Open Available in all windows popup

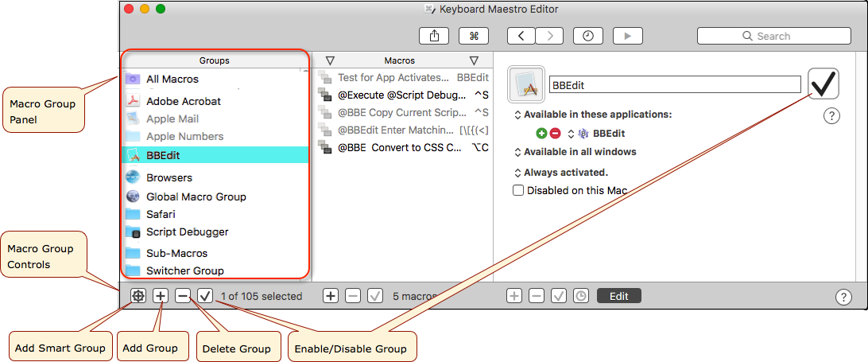pos(575,152)
